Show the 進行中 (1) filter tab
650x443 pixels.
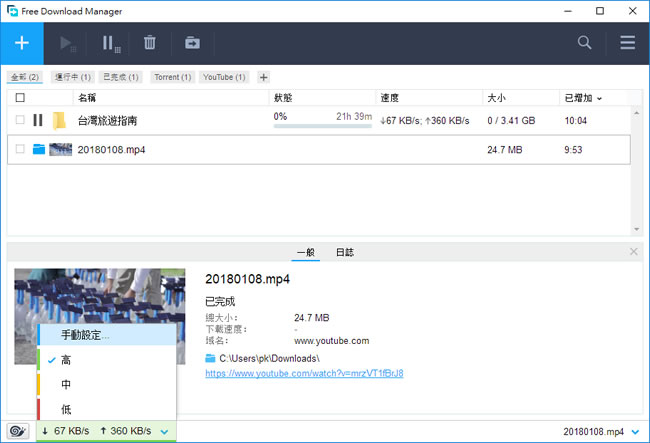tap(73, 77)
